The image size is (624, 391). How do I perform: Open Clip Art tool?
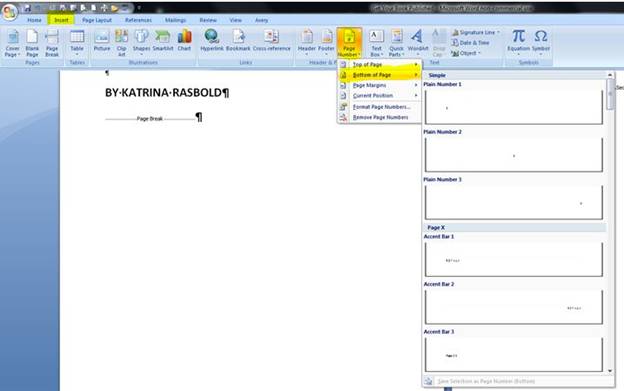[121, 43]
